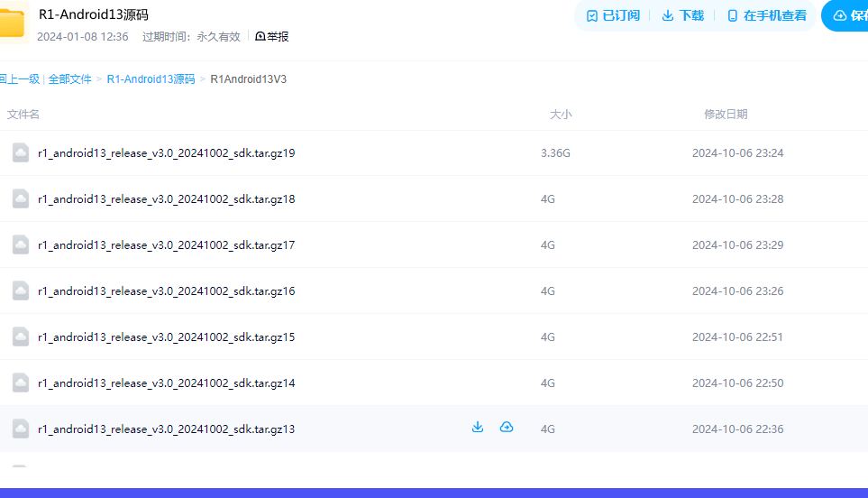Click the file icon beside sdk.tar.gz14
Screen dimensions: 868x498
point(21,383)
